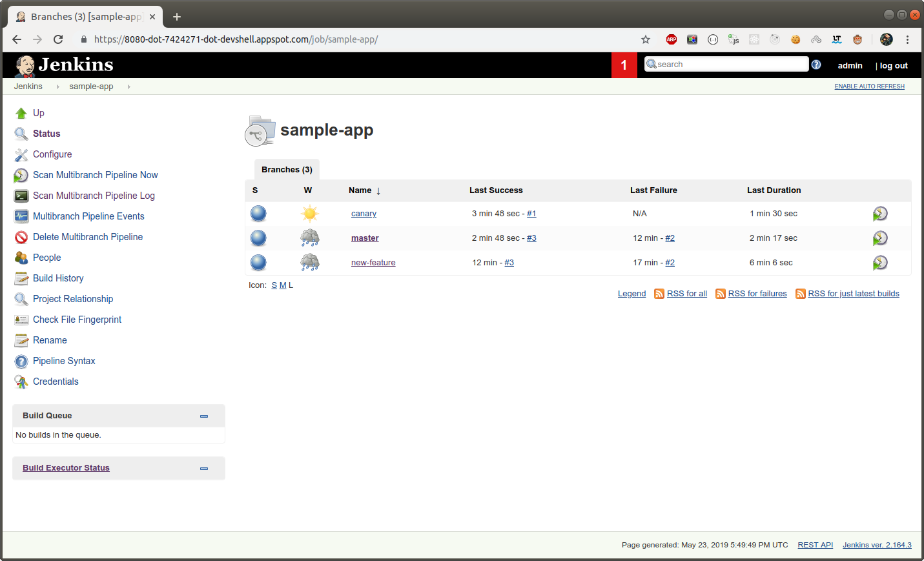Screen dimensions: 924x561
Task: Open the new-feature branch link
Action: pos(373,263)
